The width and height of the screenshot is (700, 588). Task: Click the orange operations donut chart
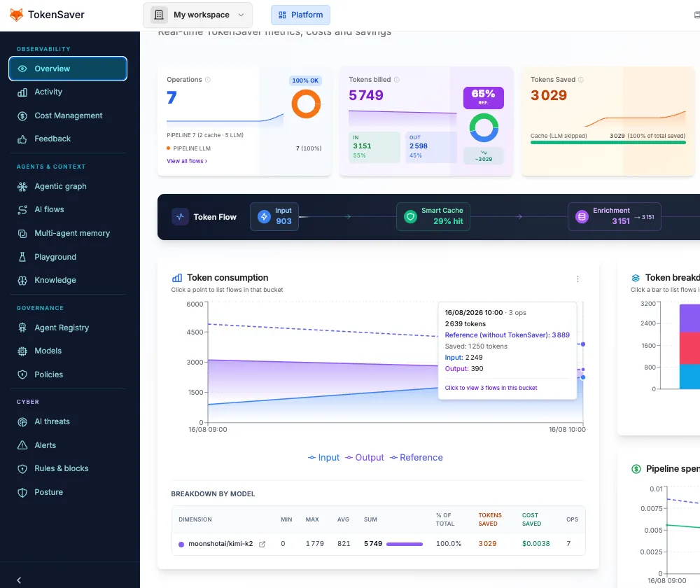coord(307,104)
